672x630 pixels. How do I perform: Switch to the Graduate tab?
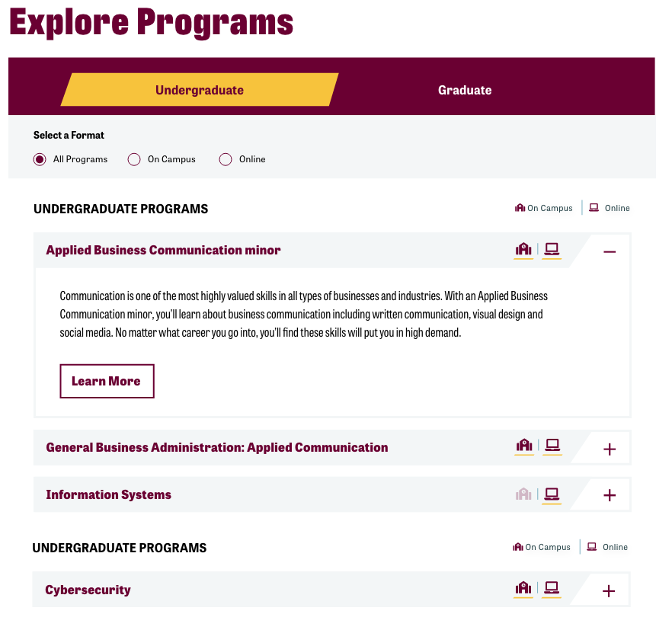pyautogui.click(x=465, y=90)
